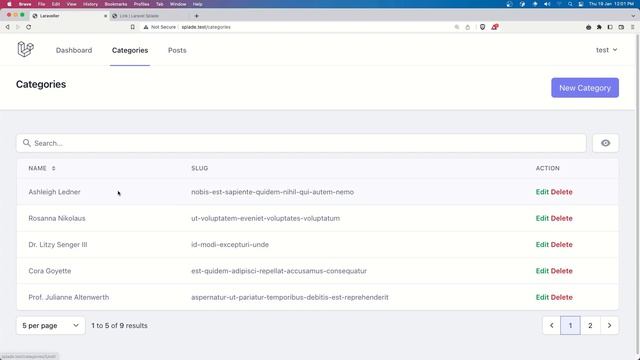Edit the Ashleigh Ledner category
This screenshot has height=360, width=640.
coord(542,192)
